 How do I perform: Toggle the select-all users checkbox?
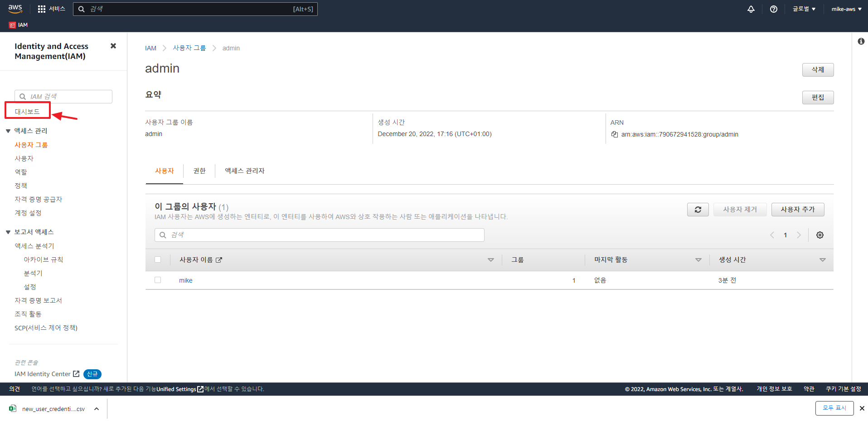158,259
